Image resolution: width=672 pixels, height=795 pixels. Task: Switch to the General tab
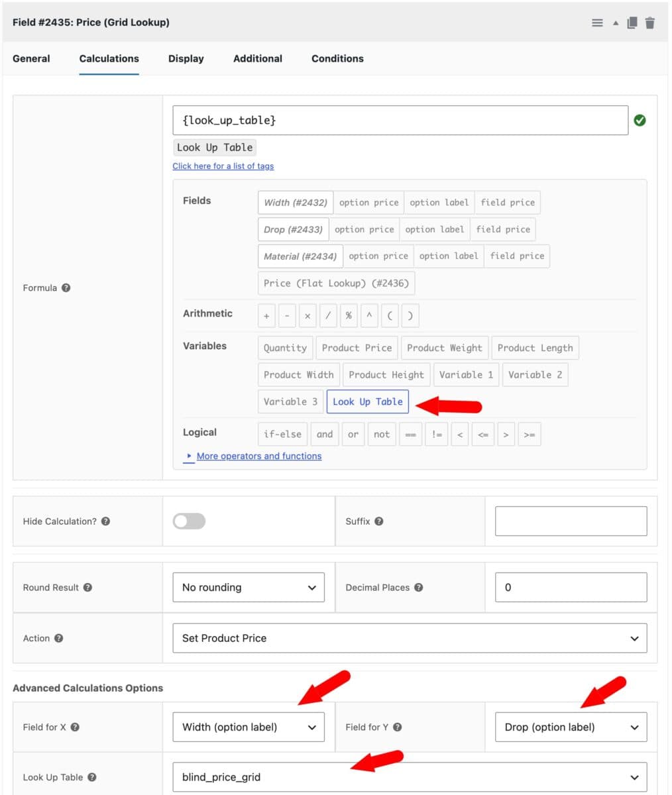pos(31,58)
